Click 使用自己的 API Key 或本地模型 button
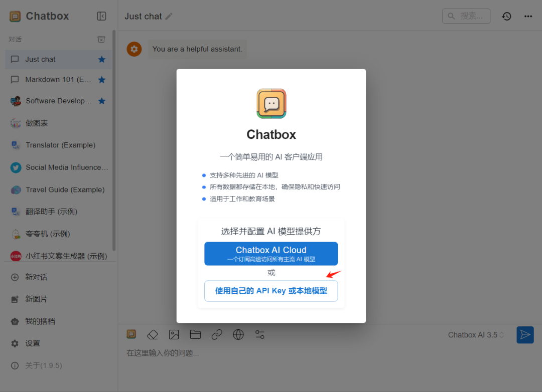The width and height of the screenshot is (542, 392). coord(271,291)
